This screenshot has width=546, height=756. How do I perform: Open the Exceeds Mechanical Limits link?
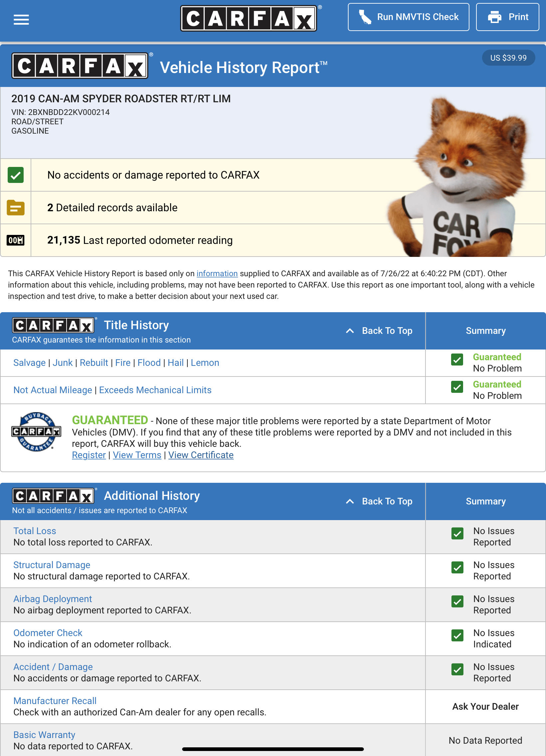pos(155,390)
